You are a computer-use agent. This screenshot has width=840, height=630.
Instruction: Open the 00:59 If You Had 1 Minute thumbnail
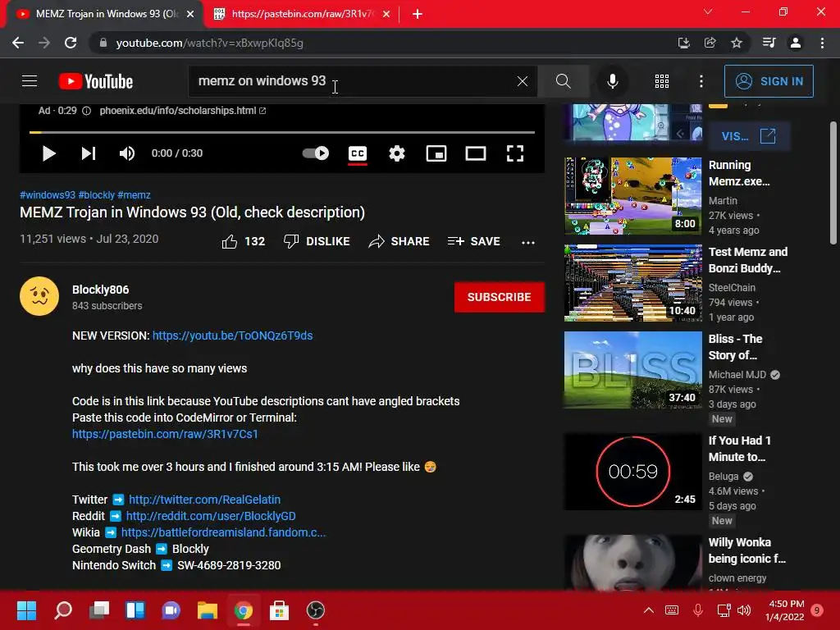pyautogui.click(x=632, y=472)
